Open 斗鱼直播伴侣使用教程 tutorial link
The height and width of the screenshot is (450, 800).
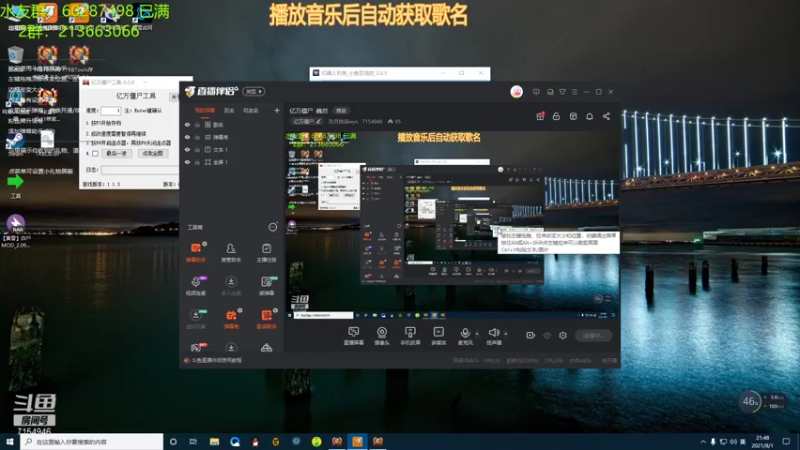click(x=216, y=360)
